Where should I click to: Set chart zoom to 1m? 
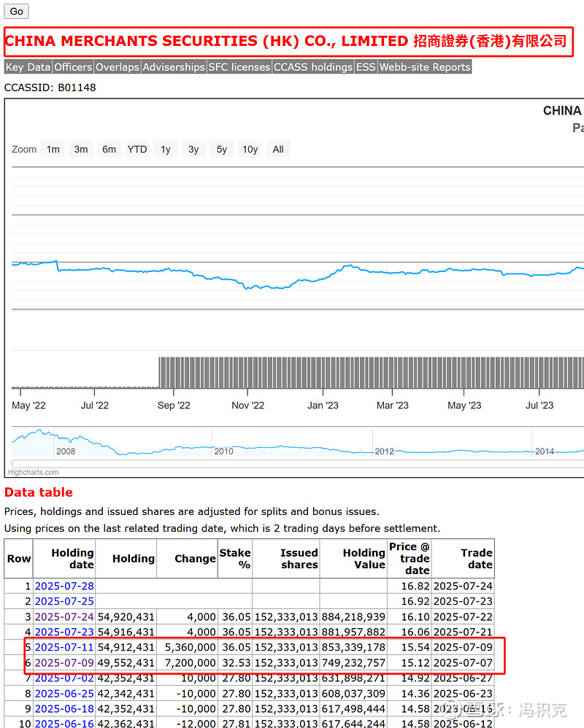53,150
